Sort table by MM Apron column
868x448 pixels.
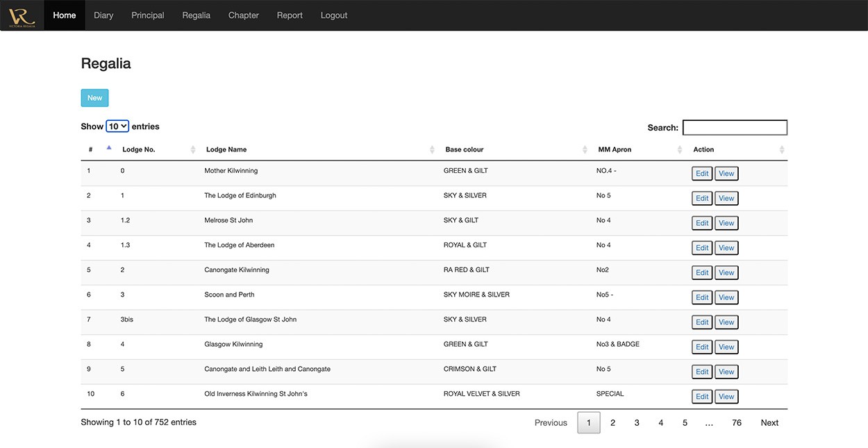tap(615, 149)
